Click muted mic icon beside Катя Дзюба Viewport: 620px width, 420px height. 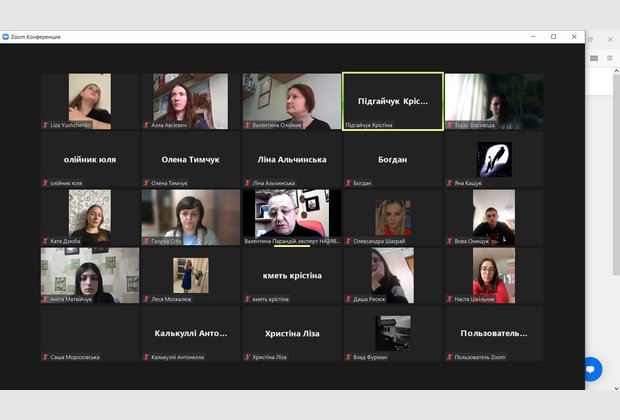(x=45, y=241)
